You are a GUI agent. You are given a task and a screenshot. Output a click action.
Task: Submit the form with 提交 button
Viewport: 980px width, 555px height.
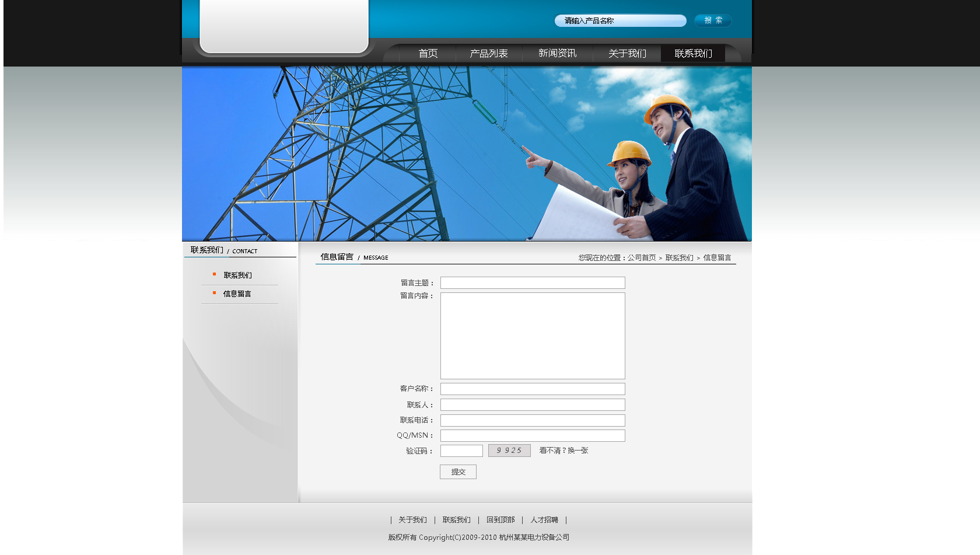[x=458, y=472]
